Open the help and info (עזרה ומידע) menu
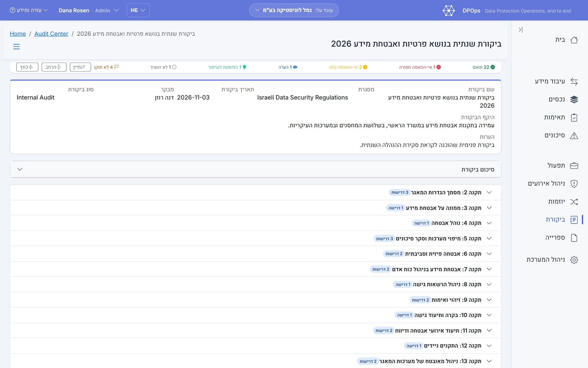Screen dimensions: 588x368 29,10
